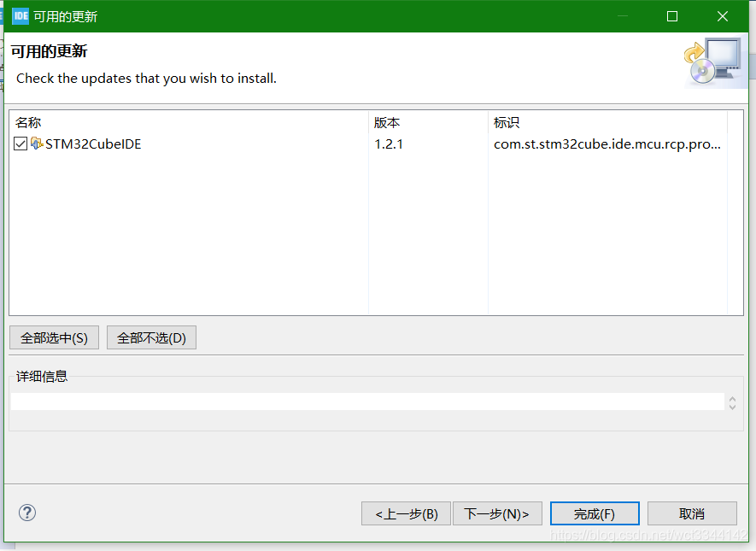This screenshot has height=551, width=756.
Task: Cancel the dialog with 取消
Action: point(692,513)
